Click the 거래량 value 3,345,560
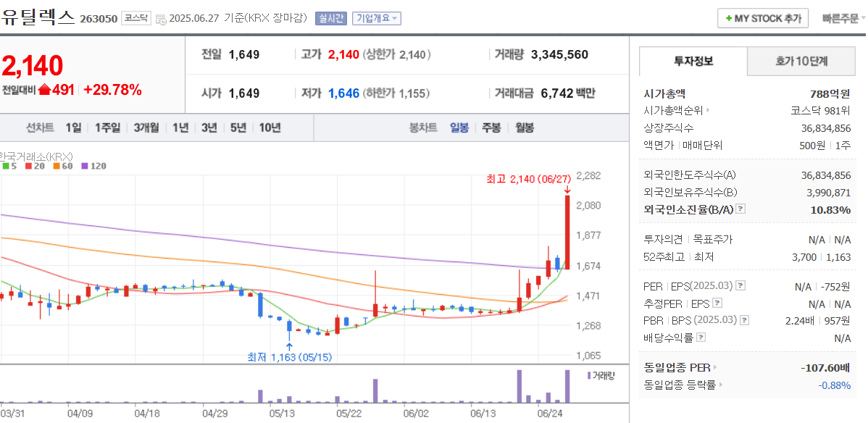The image size is (868, 423). click(x=559, y=55)
